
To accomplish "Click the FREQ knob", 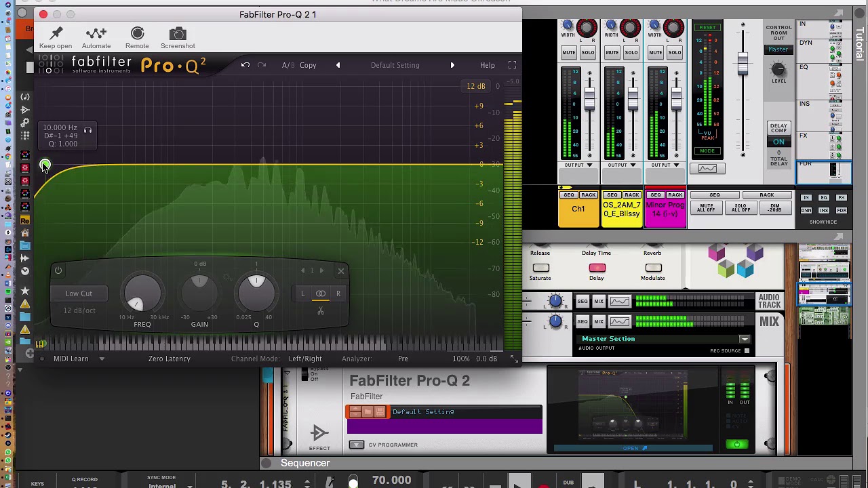I will click(x=142, y=293).
